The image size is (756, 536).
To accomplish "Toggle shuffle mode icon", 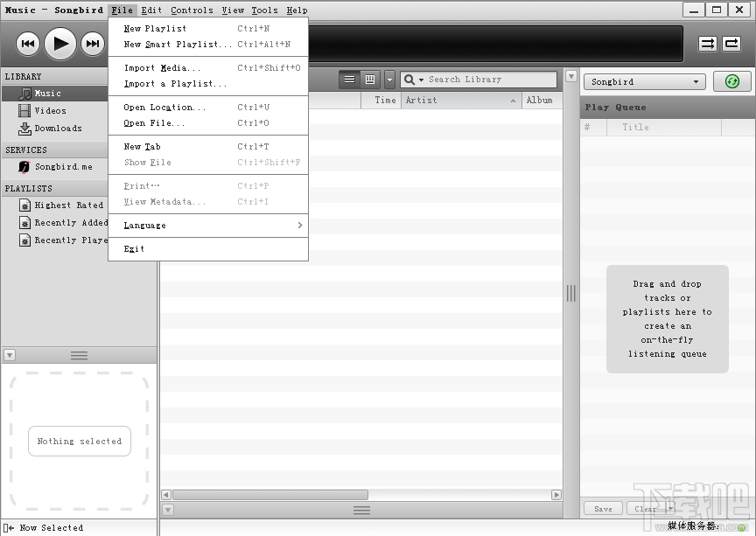I will [x=707, y=44].
